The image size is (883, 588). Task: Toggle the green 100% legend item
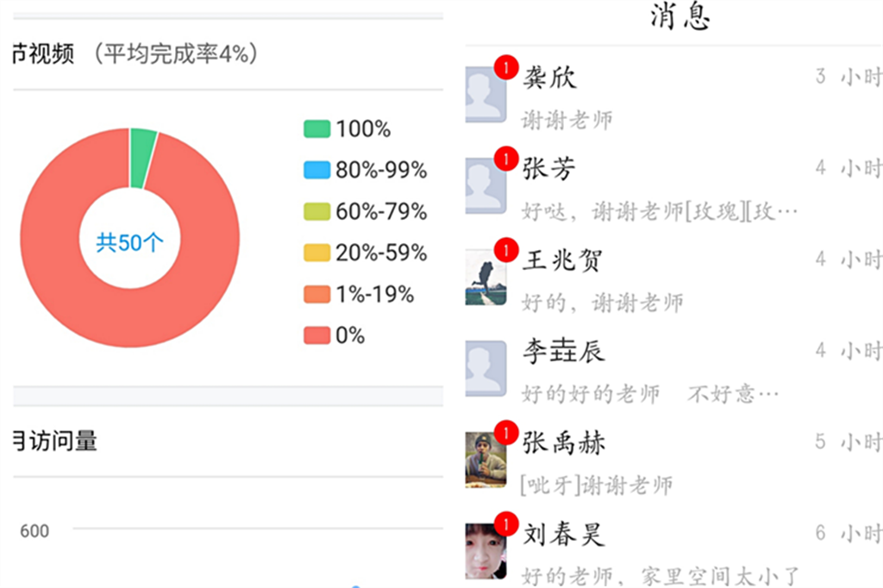pyautogui.click(x=348, y=129)
